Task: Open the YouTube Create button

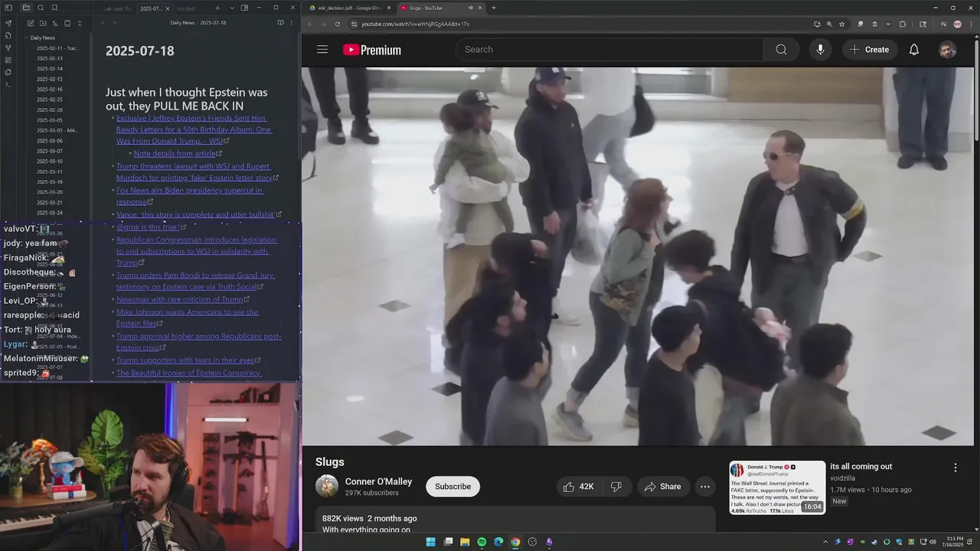Action: [869, 49]
